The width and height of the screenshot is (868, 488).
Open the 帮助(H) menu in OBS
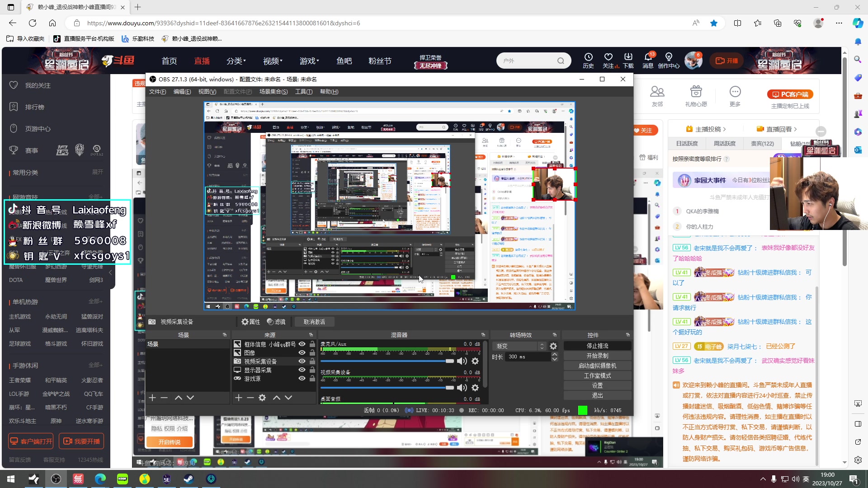tap(329, 92)
